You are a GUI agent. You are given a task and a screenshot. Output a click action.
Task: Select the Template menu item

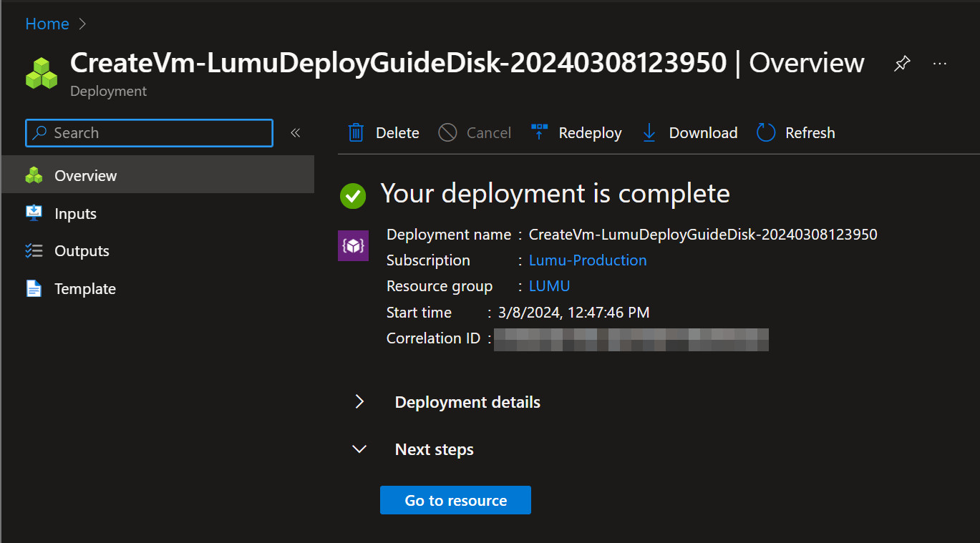click(x=84, y=289)
